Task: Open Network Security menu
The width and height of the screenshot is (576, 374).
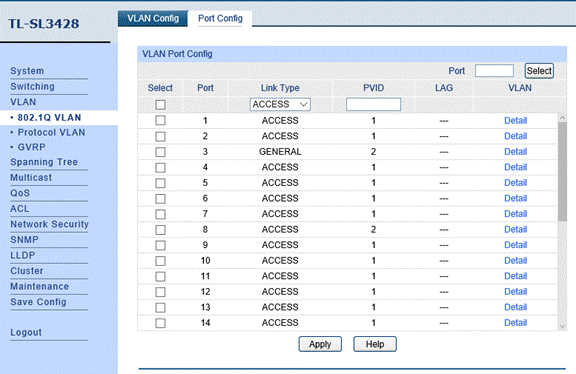Action: click(50, 224)
